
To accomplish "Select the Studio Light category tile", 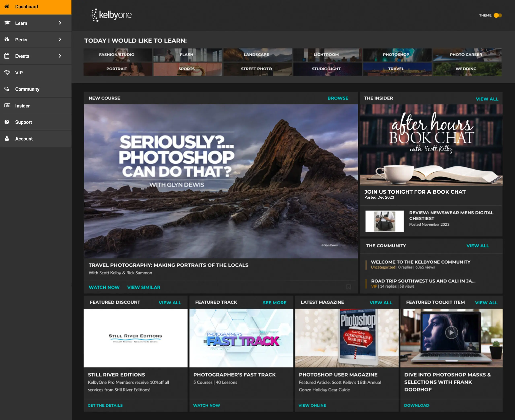I will tap(328, 69).
